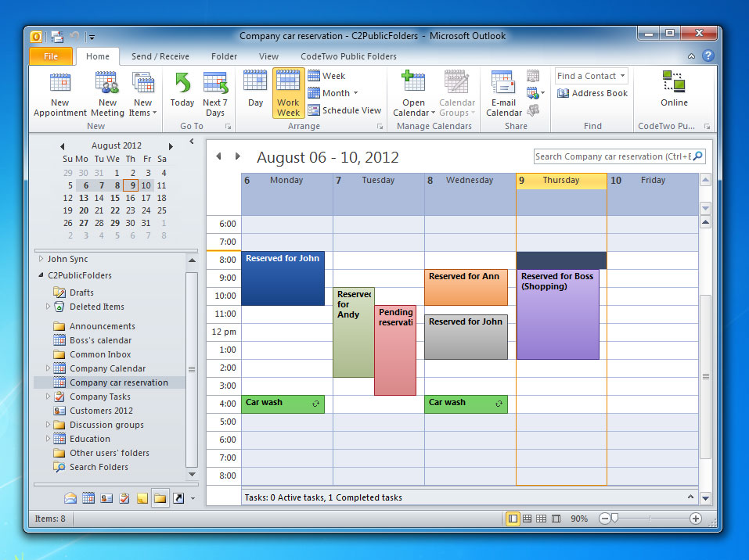Open the E-mail Calendar share option
The width and height of the screenshot is (749, 560).
click(503, 84)
